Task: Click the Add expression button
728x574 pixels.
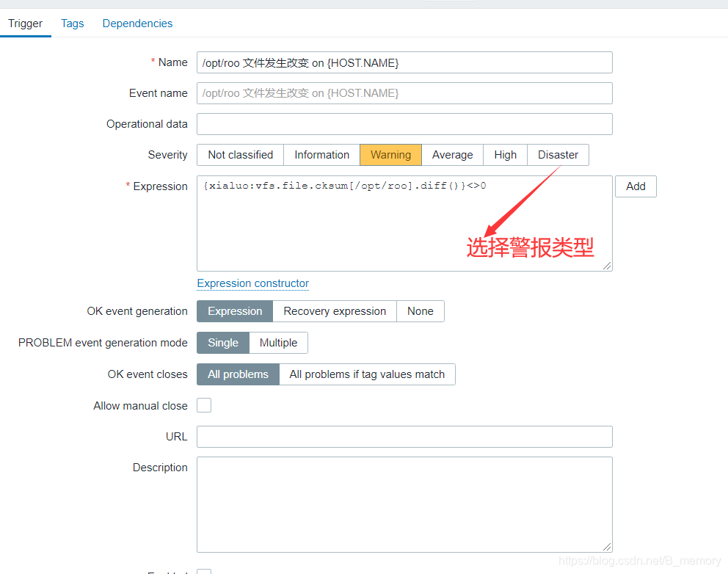Action: point(636,186)
